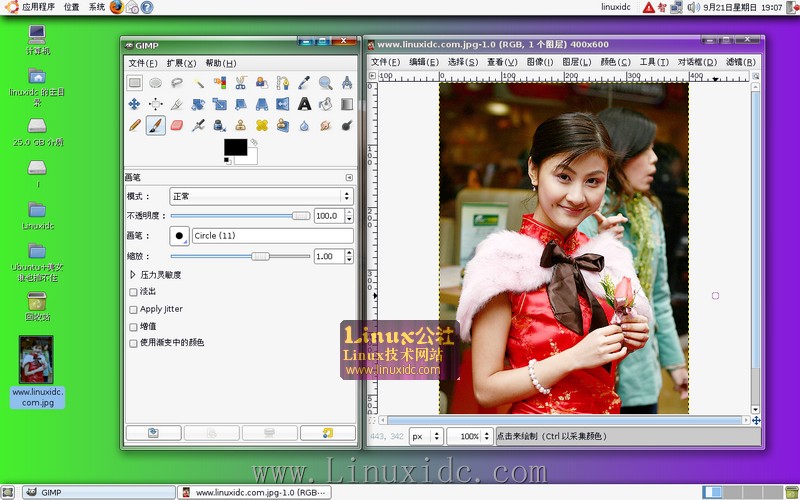Enable the Apply Jitter checkbox
This screenshot has width=800, height=500.
tap(134, 309)
